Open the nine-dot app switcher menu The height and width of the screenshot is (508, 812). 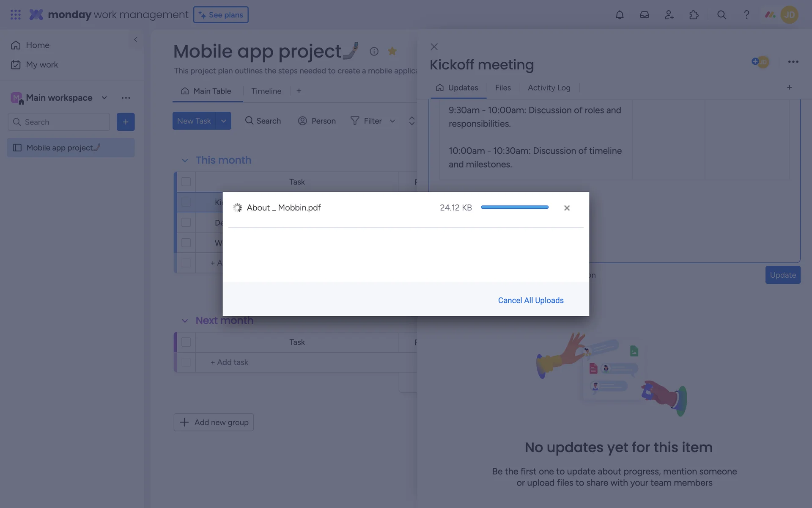(16, 15)
